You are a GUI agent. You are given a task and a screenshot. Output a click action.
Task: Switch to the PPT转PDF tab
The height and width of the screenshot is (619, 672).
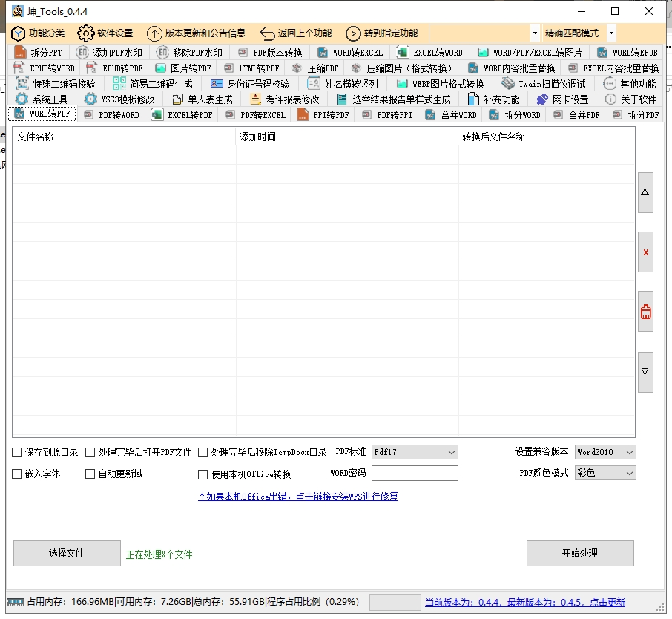[x=323, y=115]
